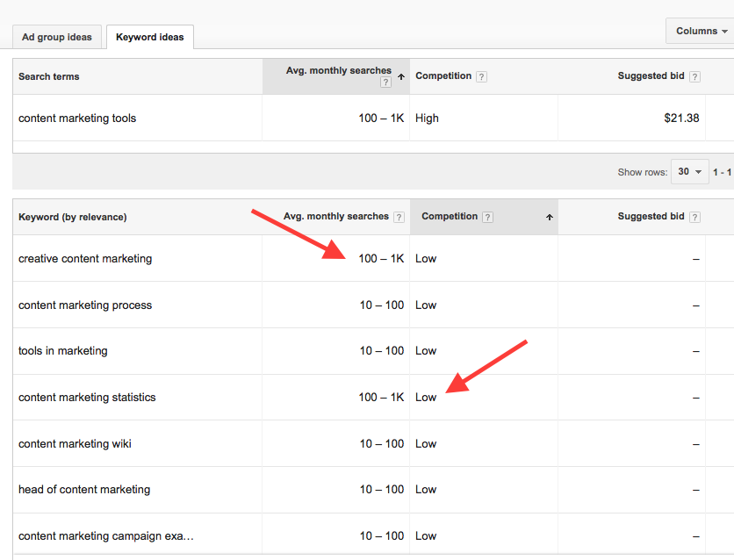
Task: Click Suggested bid help icon in Search terms table
Action: click(x=694, y=76)
